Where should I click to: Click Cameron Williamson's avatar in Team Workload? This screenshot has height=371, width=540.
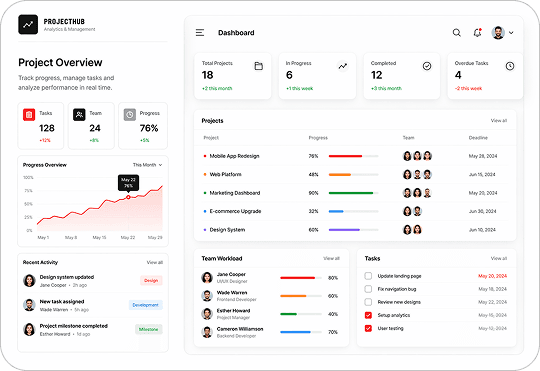click(x=207, y=332)
